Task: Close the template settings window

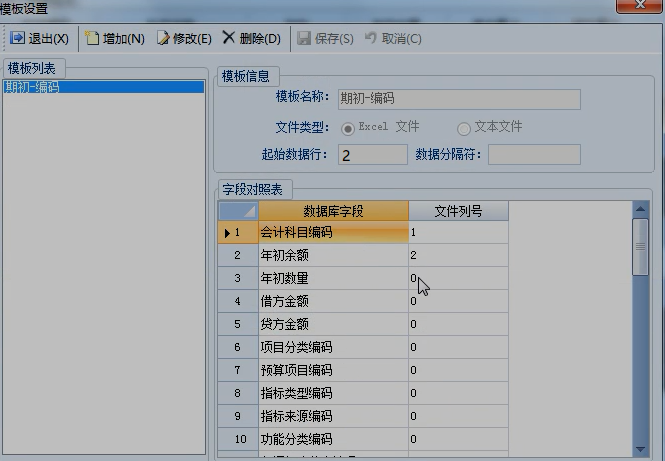Action: [637, 6]
